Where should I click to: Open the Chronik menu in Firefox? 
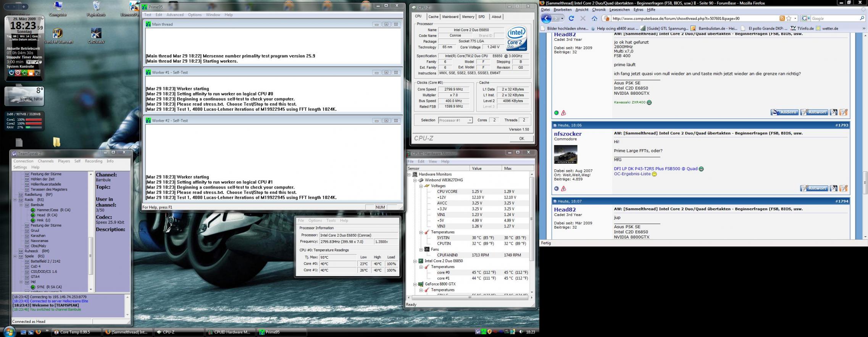click(599, 10)
